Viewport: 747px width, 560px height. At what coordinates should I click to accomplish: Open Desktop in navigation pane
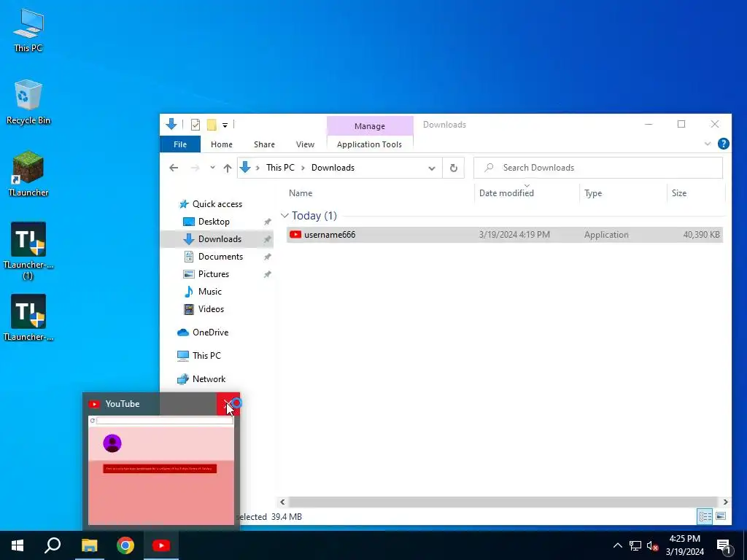coord(214,222)
